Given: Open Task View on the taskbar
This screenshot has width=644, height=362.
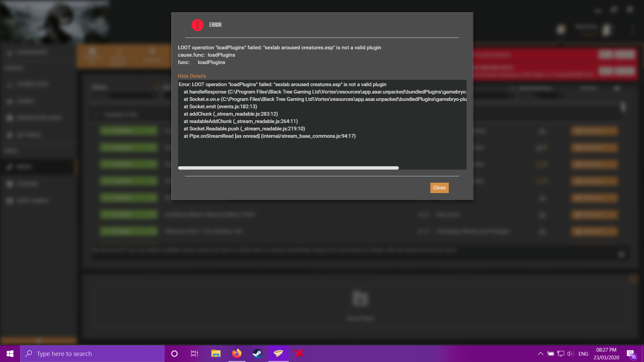Looking at the screenshot, I should click(195, 354).
